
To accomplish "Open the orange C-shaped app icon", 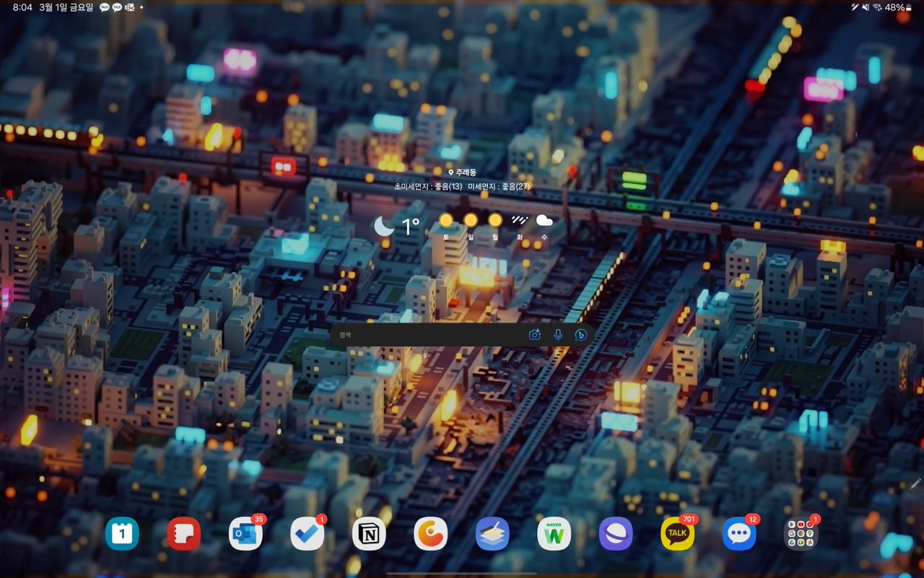I will coord(431,534).
